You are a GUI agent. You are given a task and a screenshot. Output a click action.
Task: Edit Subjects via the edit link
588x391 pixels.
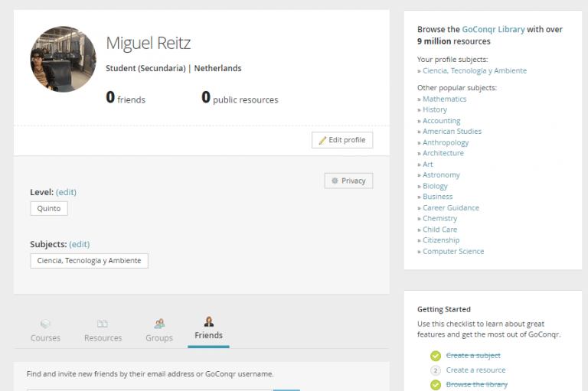(79, 244)
